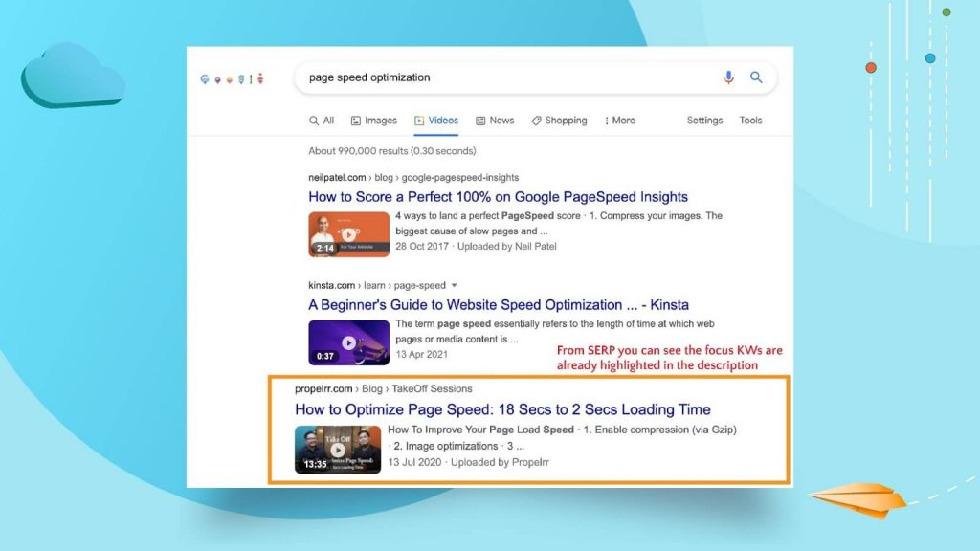Viewport: 980px width, 551px height.
Task: Play the 0:37 Kinsta video
Action: pos(348,342)
